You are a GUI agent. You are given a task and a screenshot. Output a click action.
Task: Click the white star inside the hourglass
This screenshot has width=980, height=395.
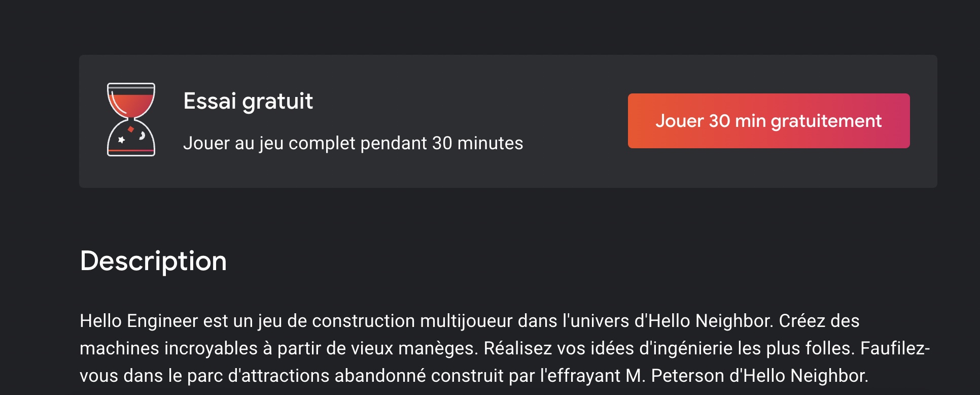[122, 140]
